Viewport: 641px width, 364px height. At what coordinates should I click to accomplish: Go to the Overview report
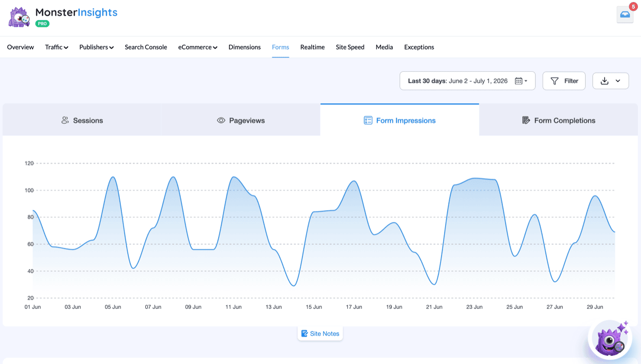pos(21,47)
